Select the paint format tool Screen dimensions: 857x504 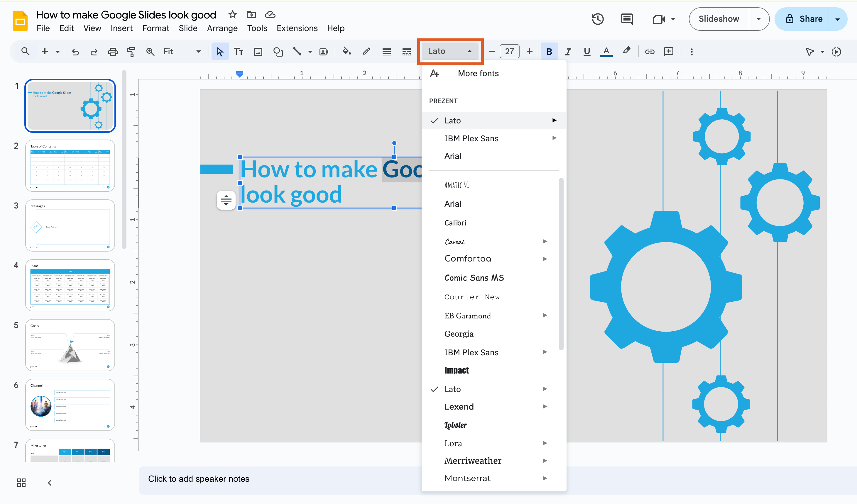click(131, 52)
